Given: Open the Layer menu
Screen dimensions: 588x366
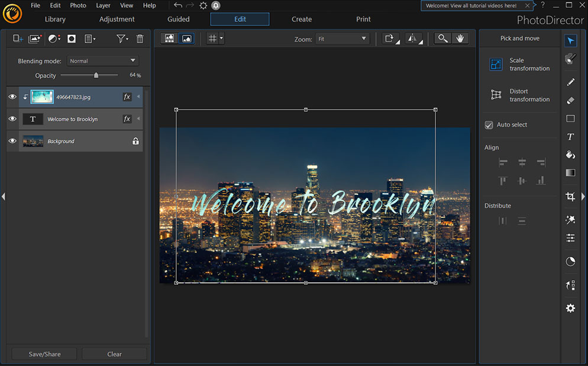Looking at the screenshot, I should point(103,5).
